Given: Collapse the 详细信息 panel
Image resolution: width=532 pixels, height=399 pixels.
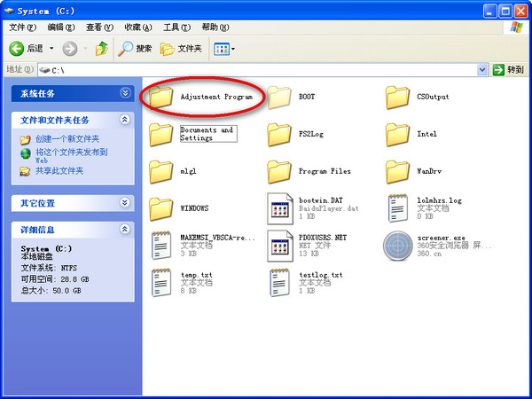Looking at the screenshot, I should 125,230.
